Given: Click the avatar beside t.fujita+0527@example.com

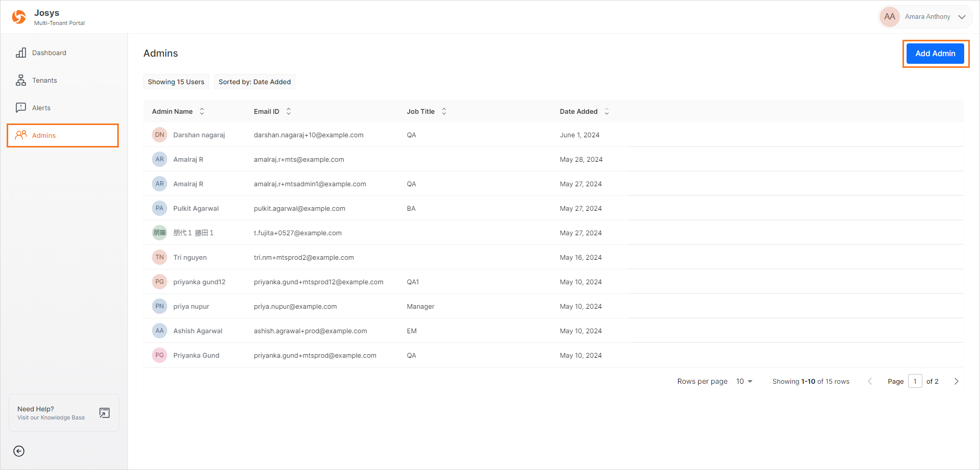Looking at the screenshot, I should tap(160, 233).
